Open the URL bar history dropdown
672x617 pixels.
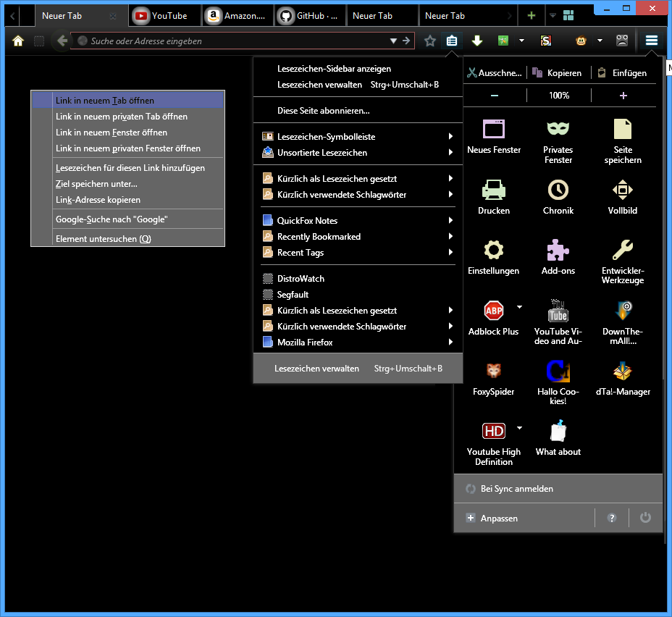coord(393,41)
